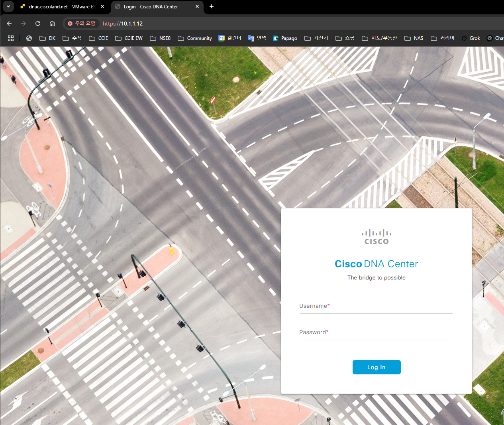Expand the CCIE EW bookmark folder
The width and height of the screenshot is (504, 425).
click(129, 38)
